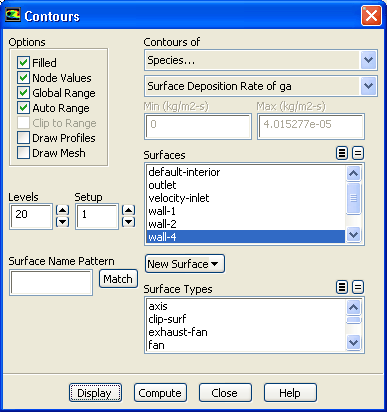This screenshot has width=387, height=412.
Task: Click the Surface Name Pattern text field
Action: (x=51, y=283)
